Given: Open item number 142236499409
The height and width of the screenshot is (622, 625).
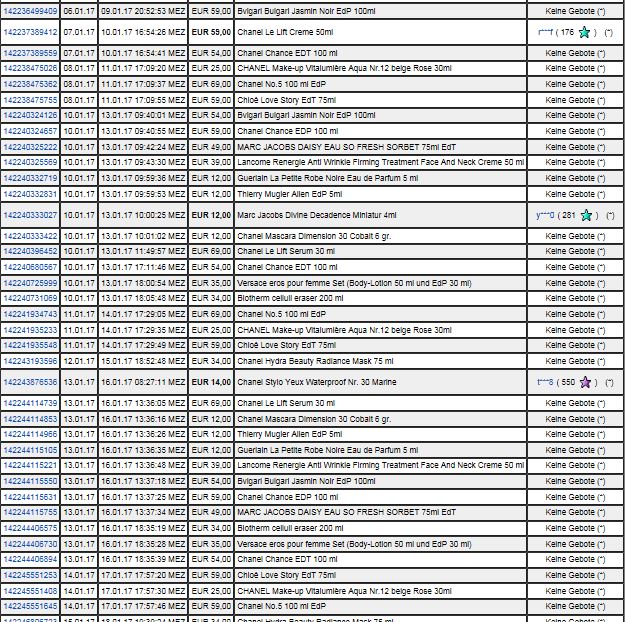Looking at the screenshot, I should point(30,11).
